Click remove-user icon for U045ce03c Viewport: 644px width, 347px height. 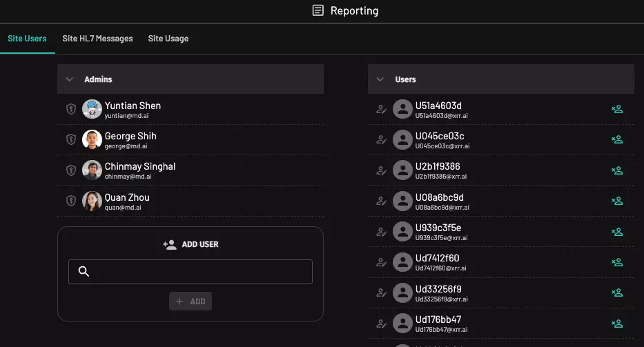617,140
